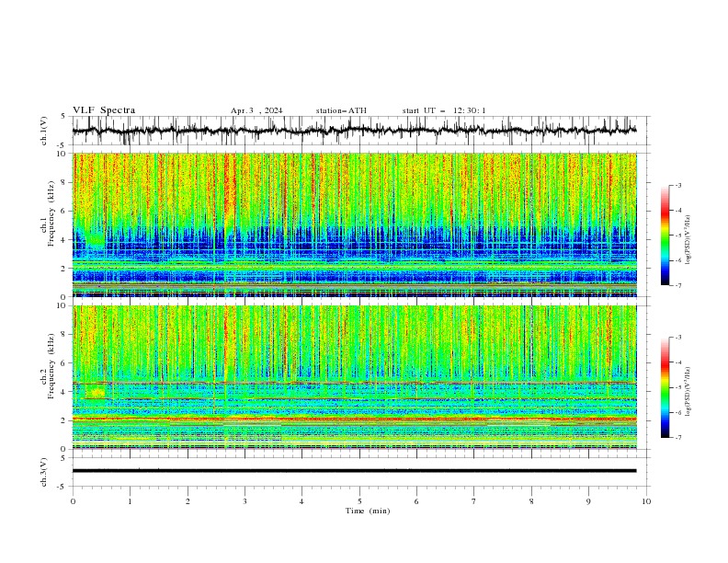Viewport: 728px width, 563px height.
Task: Click the ch.1 spectrogram panel
Action: (x=355, y=224)
